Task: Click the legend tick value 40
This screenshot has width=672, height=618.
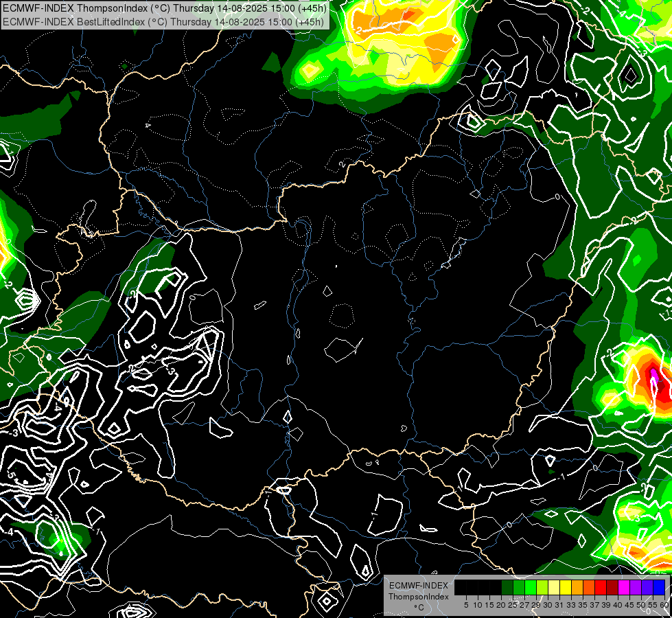Action: [x=618, y=605]
